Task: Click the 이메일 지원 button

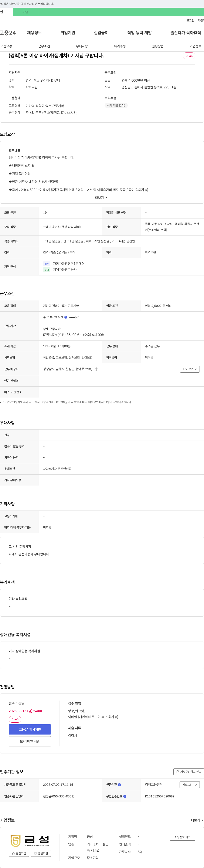Action: pyautogui.click(x=30, y=741)
